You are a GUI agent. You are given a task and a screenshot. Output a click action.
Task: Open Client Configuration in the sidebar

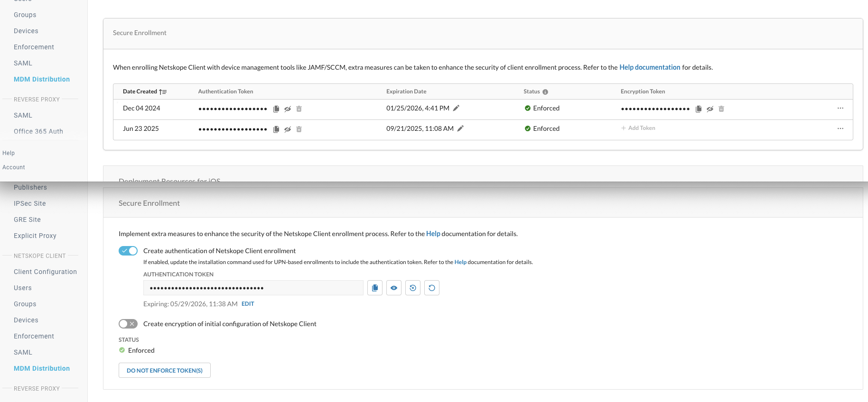click(45, 272)
